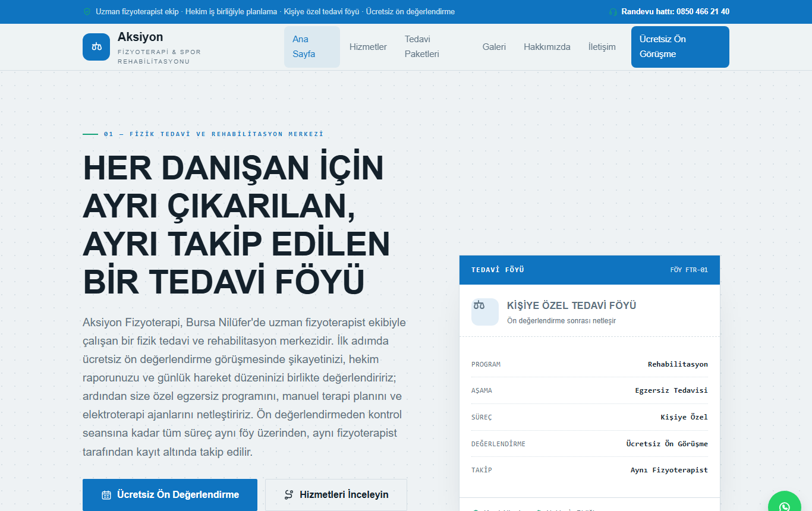Click the shield icon in top bar
Screen dimensions: 812x511
pyautogui.click(x=87, y=12)
